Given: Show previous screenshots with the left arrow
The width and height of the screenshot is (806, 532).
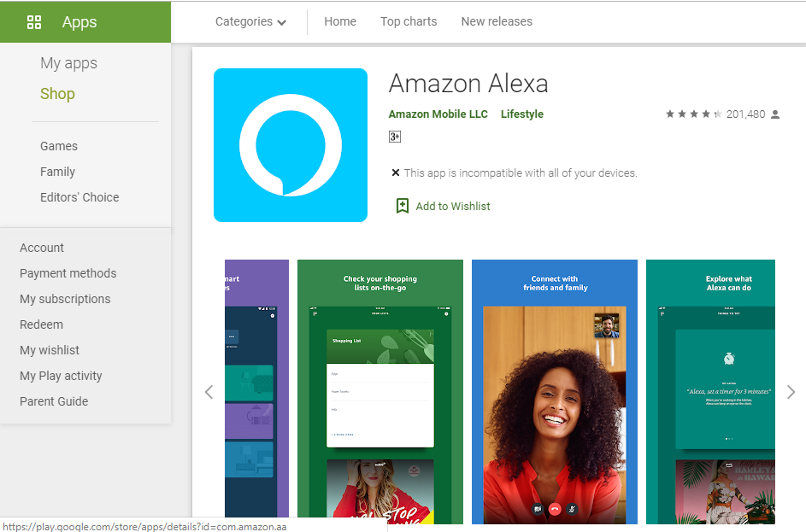Looking at the screenshot, I should tap(209, 392).
